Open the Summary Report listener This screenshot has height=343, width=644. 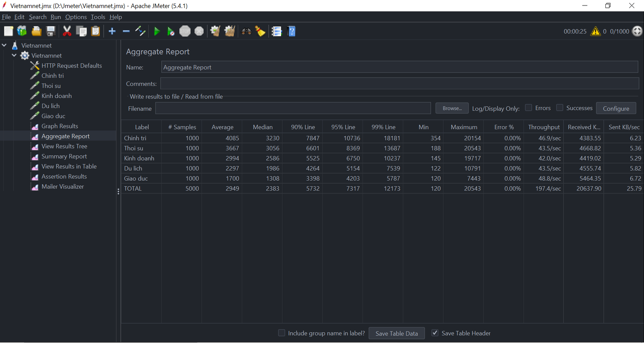click(64, 156)
